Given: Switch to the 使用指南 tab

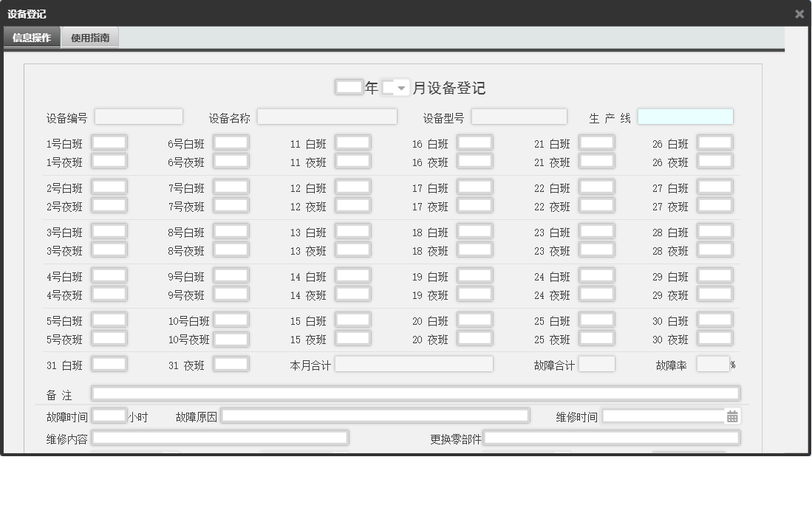Looking at the screenshot, I should click(x=89, y=36).
